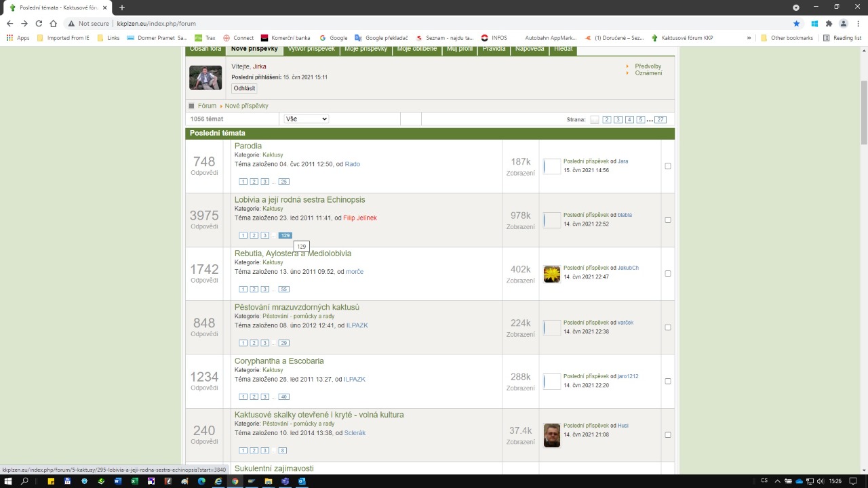Open the Rebutia, Aylostera a Mediolobivia topic
This screenshot has width=868, height=488.
coord(293,253)
